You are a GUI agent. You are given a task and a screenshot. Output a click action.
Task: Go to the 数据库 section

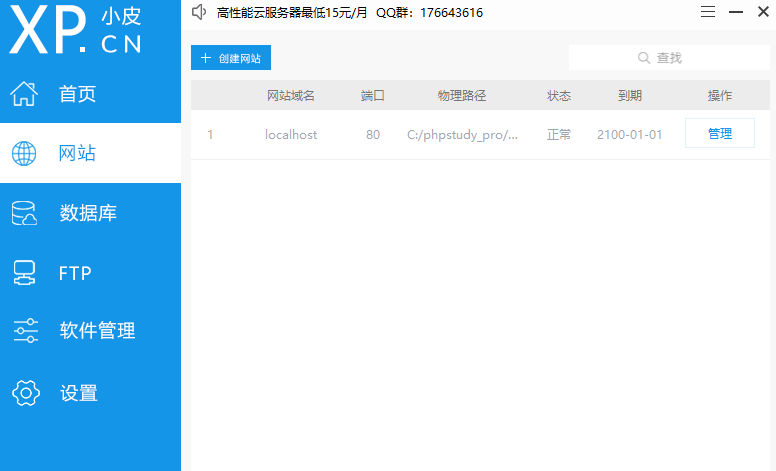click(91, 213)
